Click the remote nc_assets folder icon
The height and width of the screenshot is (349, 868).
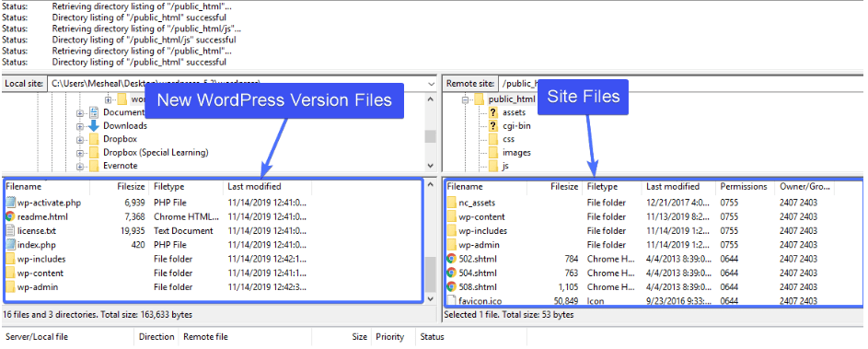[452, 203]
